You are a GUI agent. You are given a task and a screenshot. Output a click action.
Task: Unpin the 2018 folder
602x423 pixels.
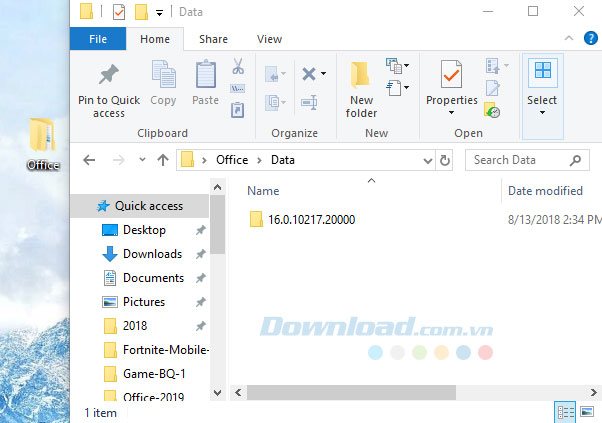200,326
